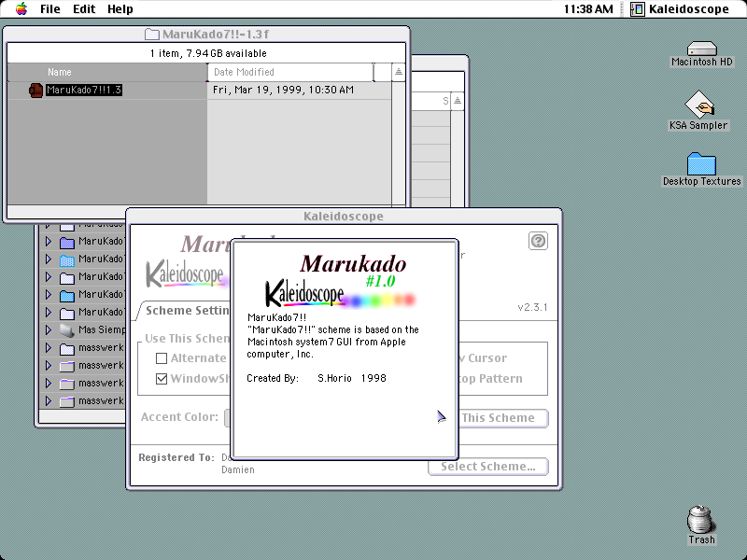Sort by Date Modified column header
The width and height of the screenshot is (747, 560).
pyautogui.click(x=290, y=73)
